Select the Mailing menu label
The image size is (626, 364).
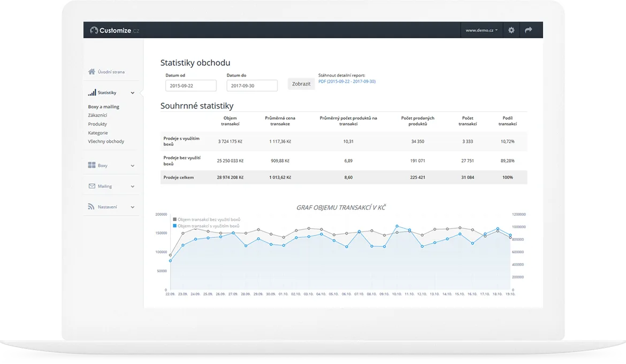(104, 186)
